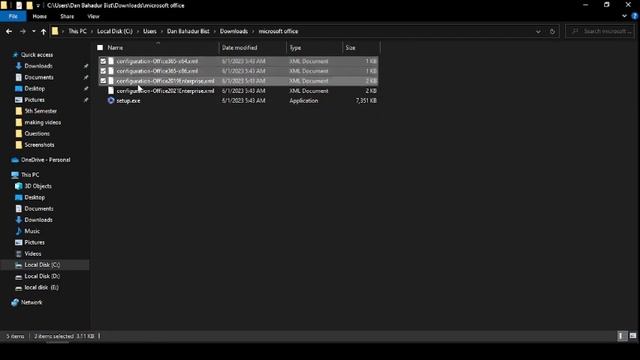Uncheck configuration-Office2019Enterprise.xml checkbox
Viewport: 640px width, 360px height.
coord(103,81)
